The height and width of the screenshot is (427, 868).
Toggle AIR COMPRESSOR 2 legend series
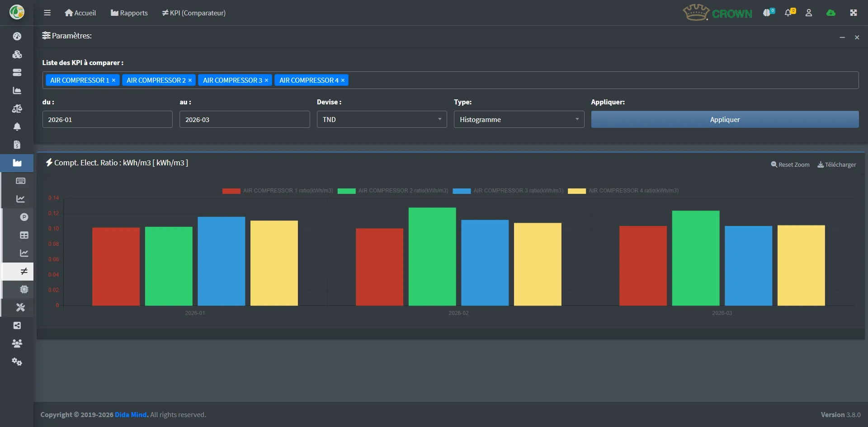point(393,191)
